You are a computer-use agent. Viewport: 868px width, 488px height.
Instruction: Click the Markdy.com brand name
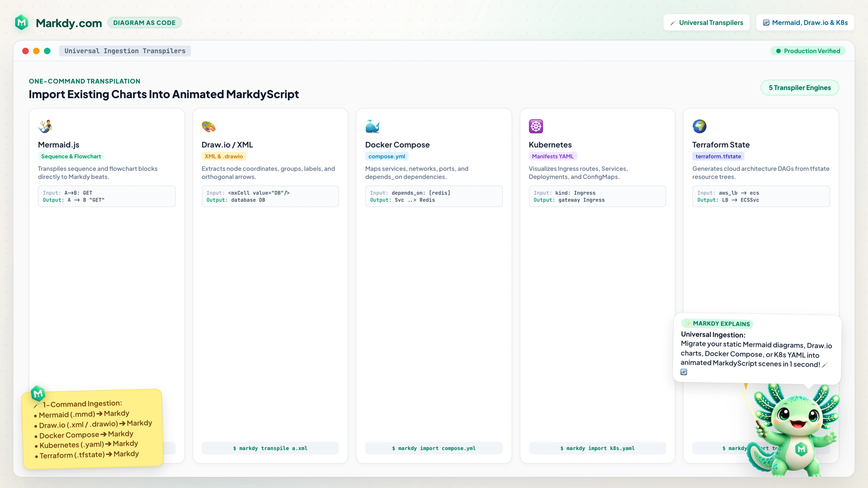[x=69, y=23]
